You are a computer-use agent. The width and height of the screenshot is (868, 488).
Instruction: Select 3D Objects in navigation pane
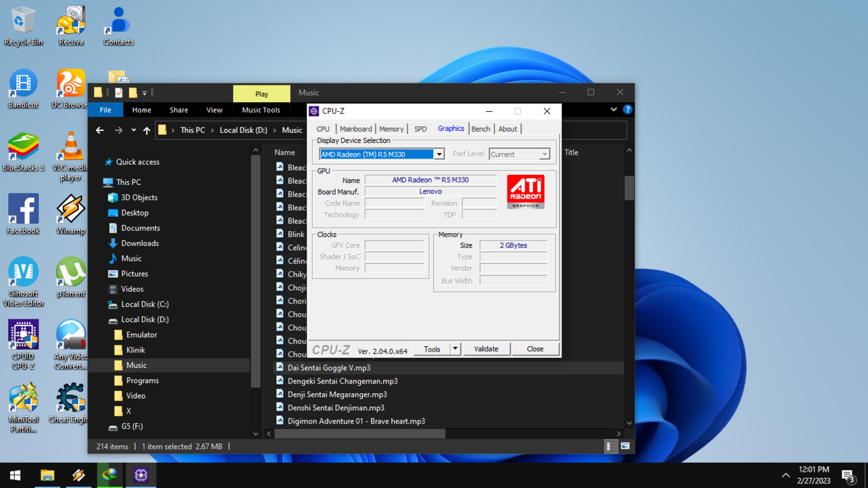pyautogui.click(x=139, y=197)
